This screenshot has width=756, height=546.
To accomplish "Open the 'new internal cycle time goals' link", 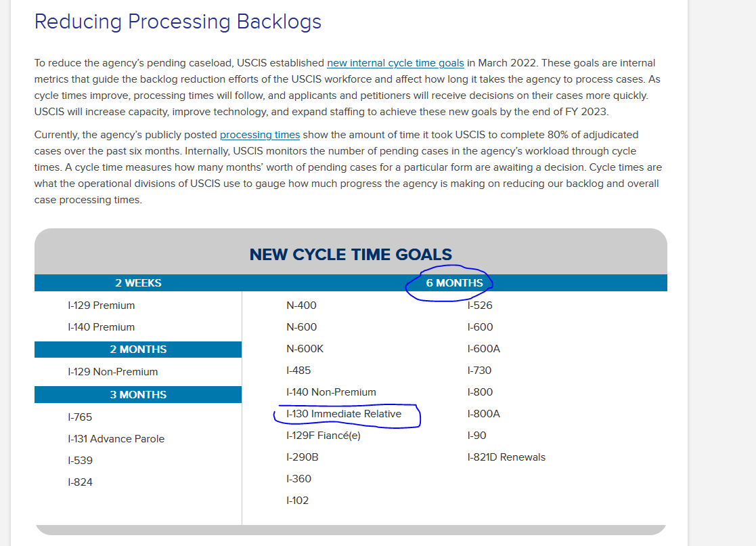I will [395, 63].
